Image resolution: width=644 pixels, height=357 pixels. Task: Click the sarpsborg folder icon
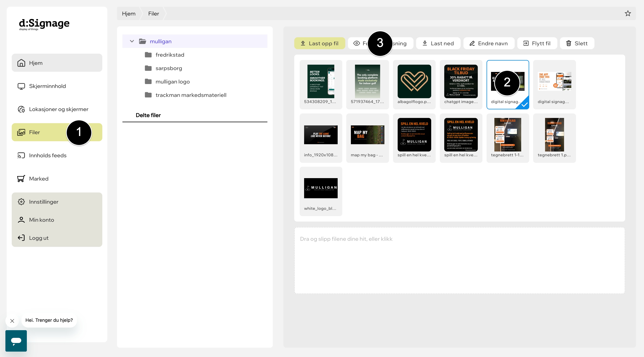[148, 68]
